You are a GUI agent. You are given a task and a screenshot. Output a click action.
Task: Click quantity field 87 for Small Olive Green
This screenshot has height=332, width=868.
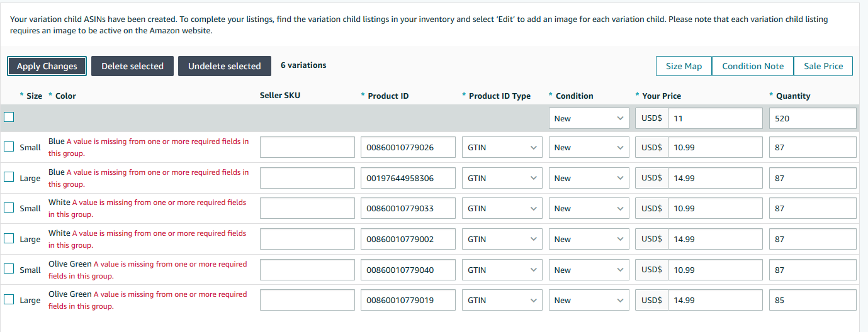pyautogui.click(x=813, y=270)
